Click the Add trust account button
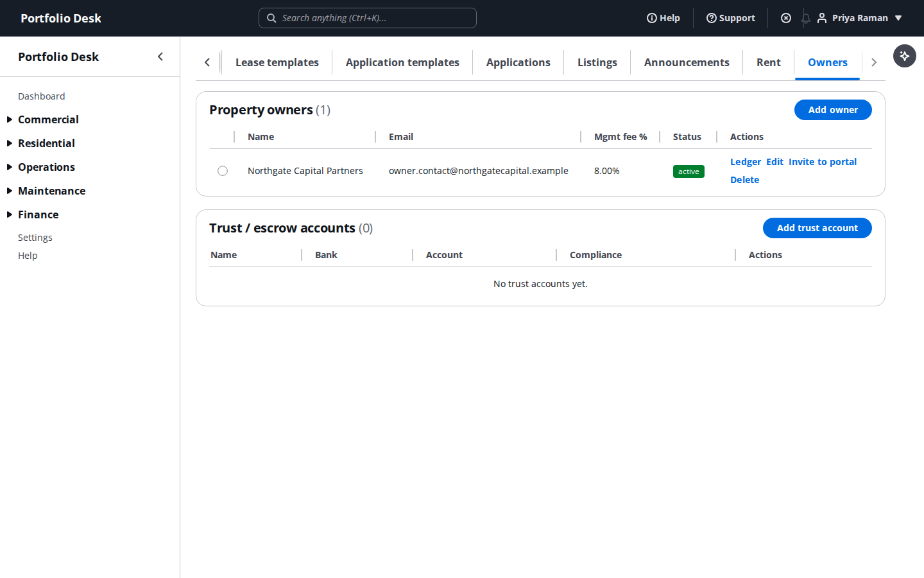 (817, 228)
